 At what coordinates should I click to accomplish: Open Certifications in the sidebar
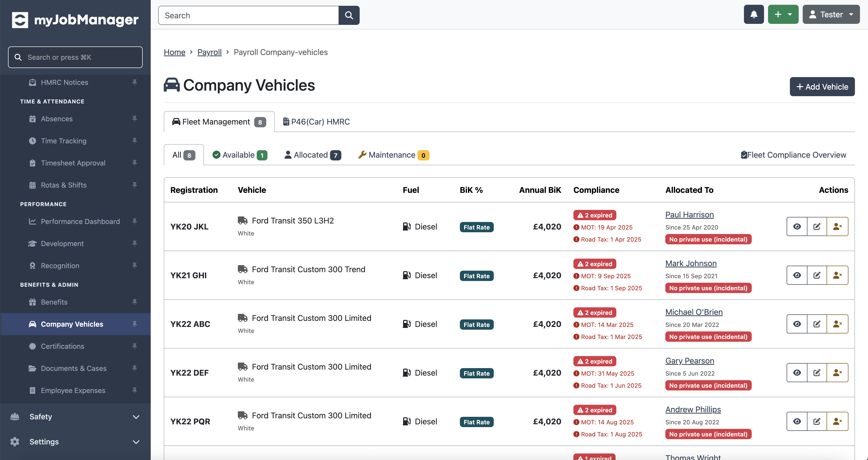(75, 346)
